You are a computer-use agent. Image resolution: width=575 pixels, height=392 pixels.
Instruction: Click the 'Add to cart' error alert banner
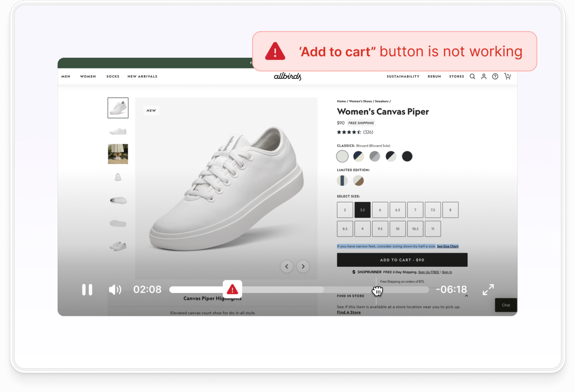395,51
